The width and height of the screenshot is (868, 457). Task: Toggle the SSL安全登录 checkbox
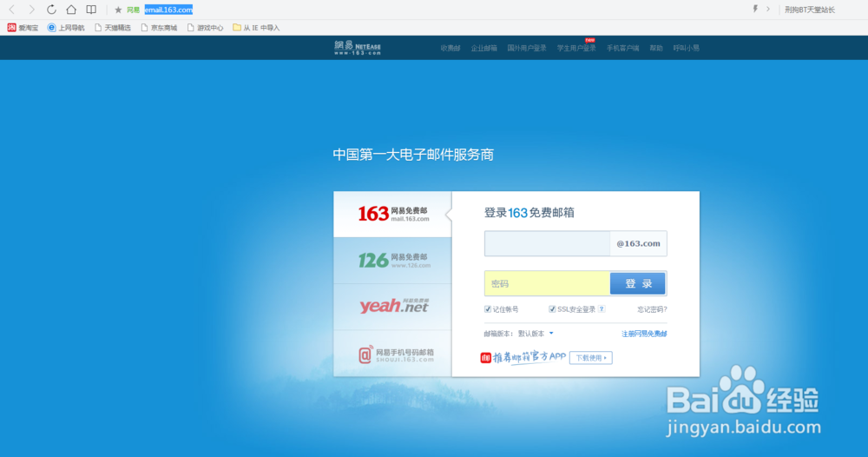(552, 309)
